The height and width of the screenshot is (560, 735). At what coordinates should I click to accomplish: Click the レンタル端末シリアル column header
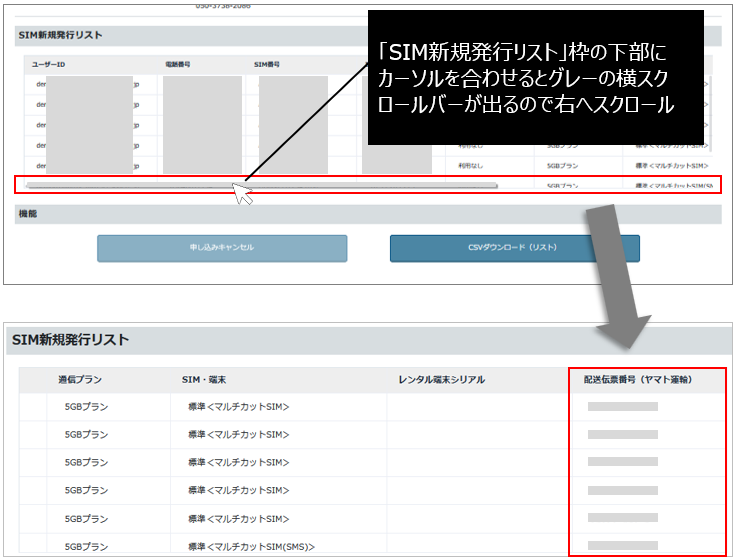441,380
